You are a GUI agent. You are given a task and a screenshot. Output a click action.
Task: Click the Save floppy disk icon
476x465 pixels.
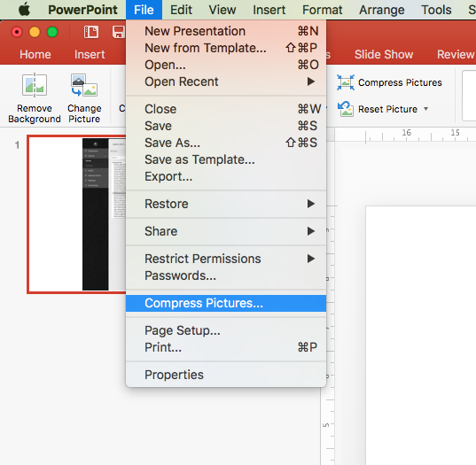pyautogui.click(x=119, y=32)
